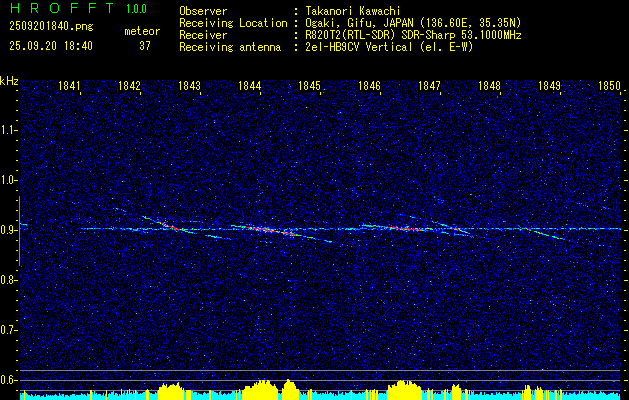Click the date stamp 25.09.20 18:40
Image resolution: width=629 pixels, height=400 pixels.
(51, 46)
